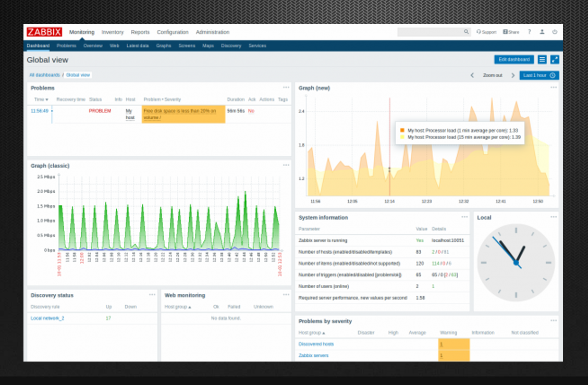Open Graph (new) widget three-dot menu
The width and height of the screenshot is (588, 385).
pyautogui.click(x=554, y=88)
